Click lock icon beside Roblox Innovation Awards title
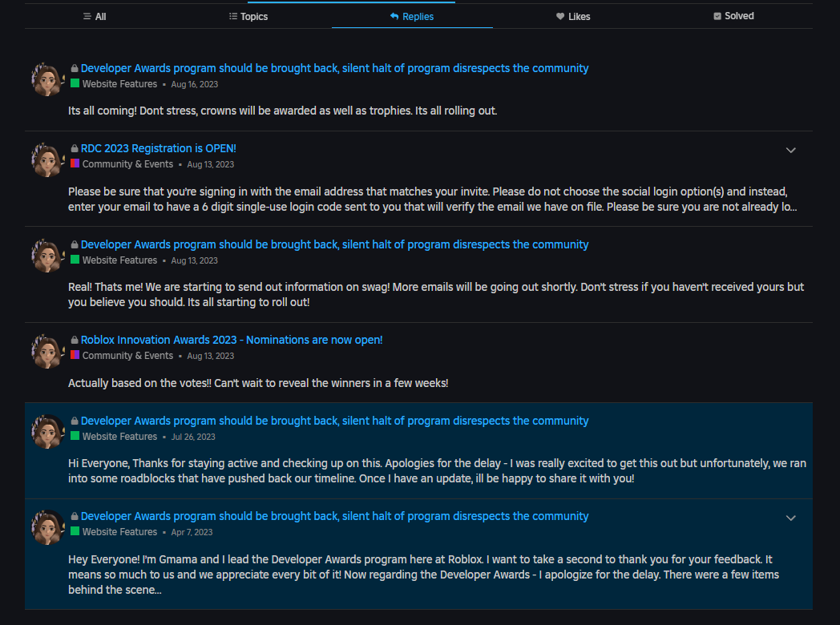The width and height of the screenshot is (840, 625). point(75,341)
